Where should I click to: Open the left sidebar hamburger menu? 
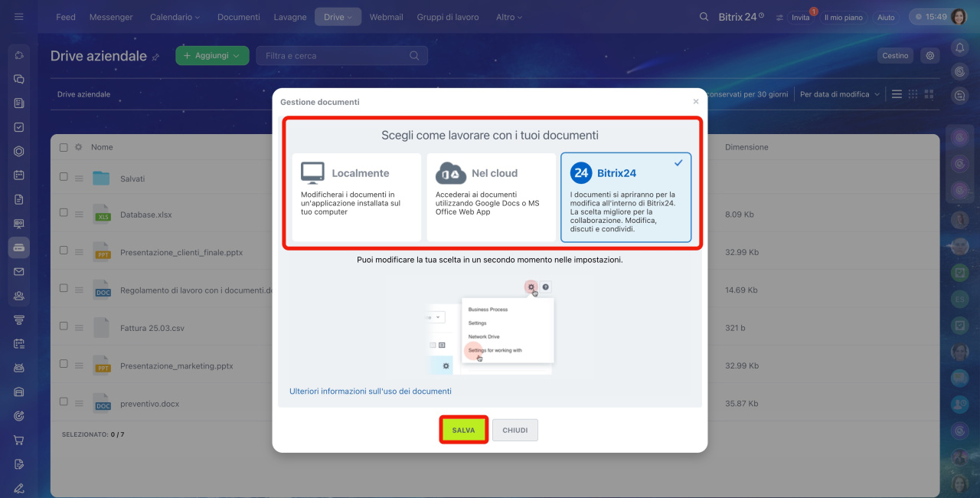[19, 17]
